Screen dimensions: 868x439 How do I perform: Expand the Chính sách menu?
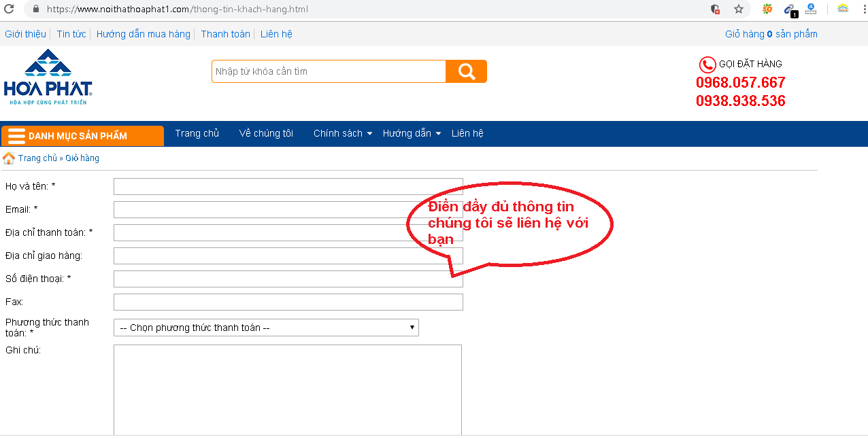pos(342,134)
